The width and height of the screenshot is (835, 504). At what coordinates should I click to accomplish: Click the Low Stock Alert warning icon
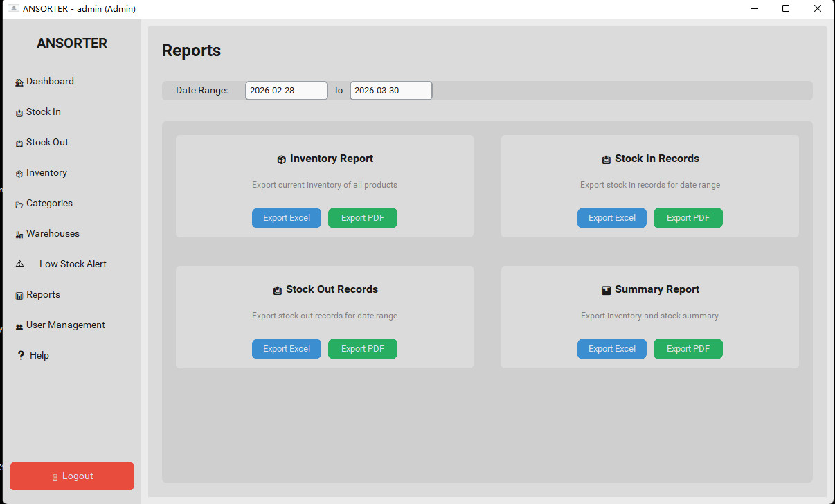click(19, 264)
